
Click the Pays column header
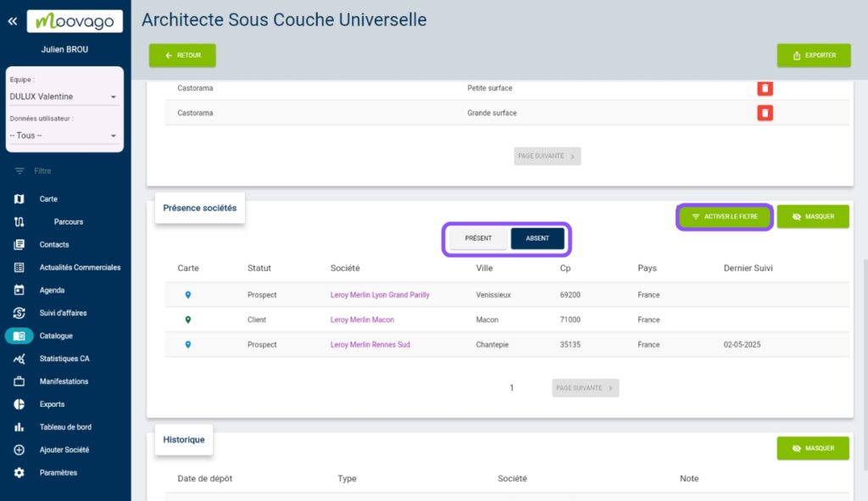(x=647, y=269)
